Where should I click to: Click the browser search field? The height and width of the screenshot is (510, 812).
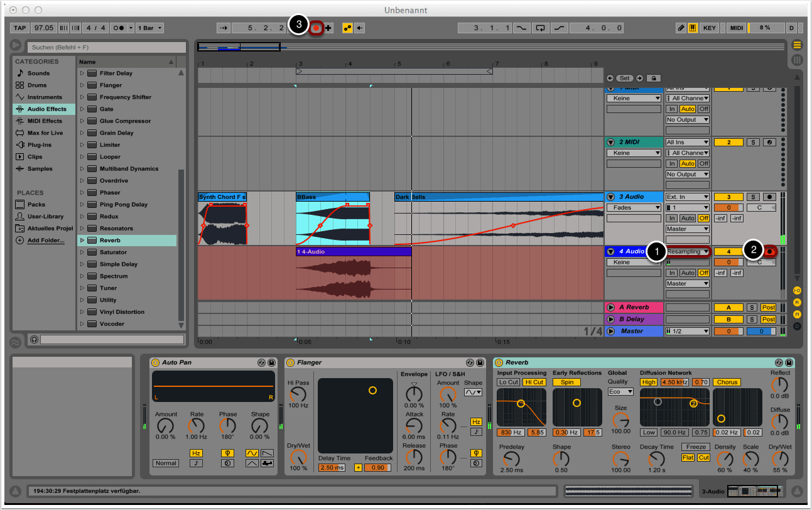107,47
